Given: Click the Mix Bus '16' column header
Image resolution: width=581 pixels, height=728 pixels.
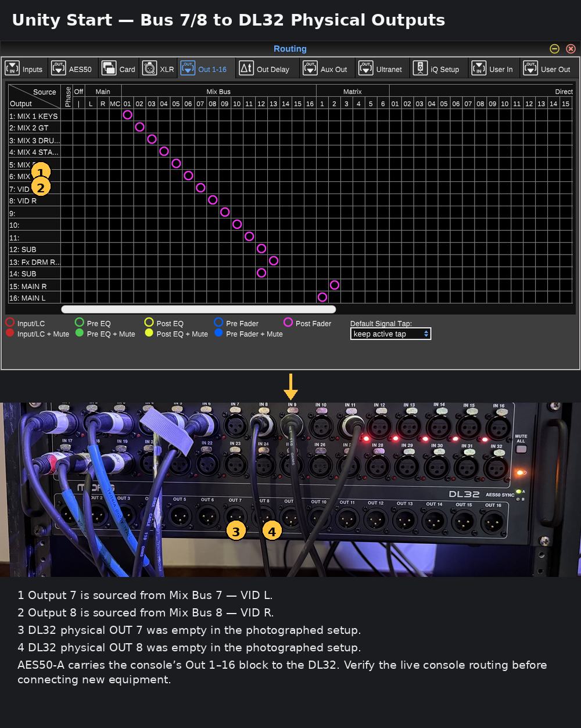Looking at the screenshot, I should (x=310, y=103).
